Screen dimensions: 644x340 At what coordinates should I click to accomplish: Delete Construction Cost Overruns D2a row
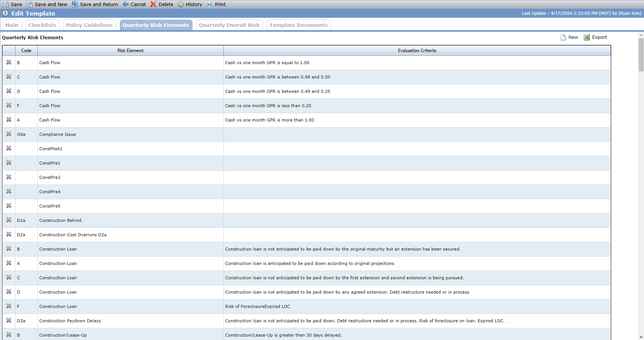(9, 234)
